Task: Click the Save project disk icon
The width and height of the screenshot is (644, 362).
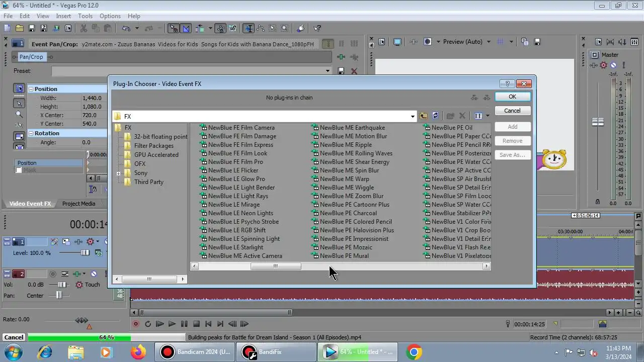Action: click(31, 29)
